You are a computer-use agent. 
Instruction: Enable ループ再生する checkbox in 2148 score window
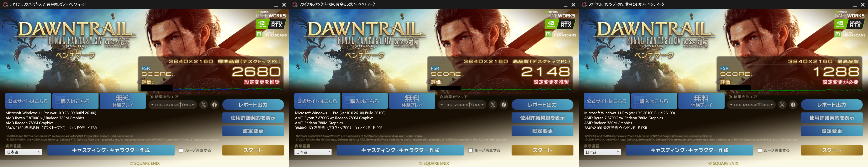(x=471, y=151)
